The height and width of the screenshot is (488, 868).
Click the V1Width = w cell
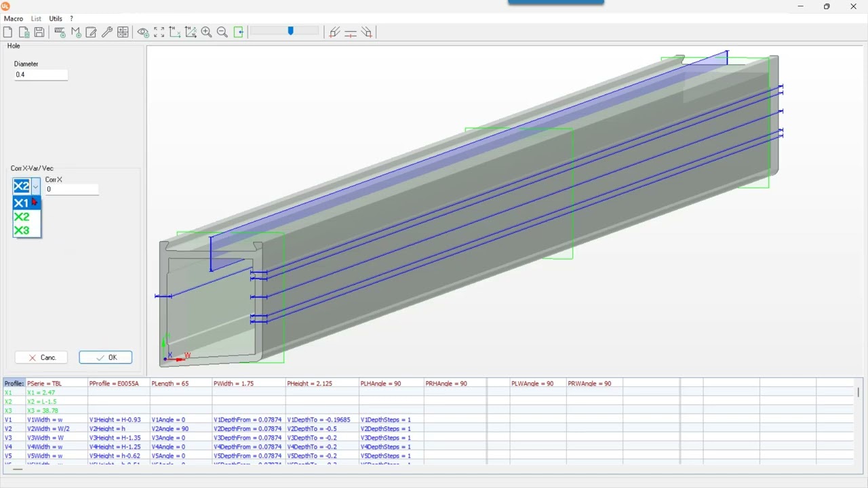[56, 420]
